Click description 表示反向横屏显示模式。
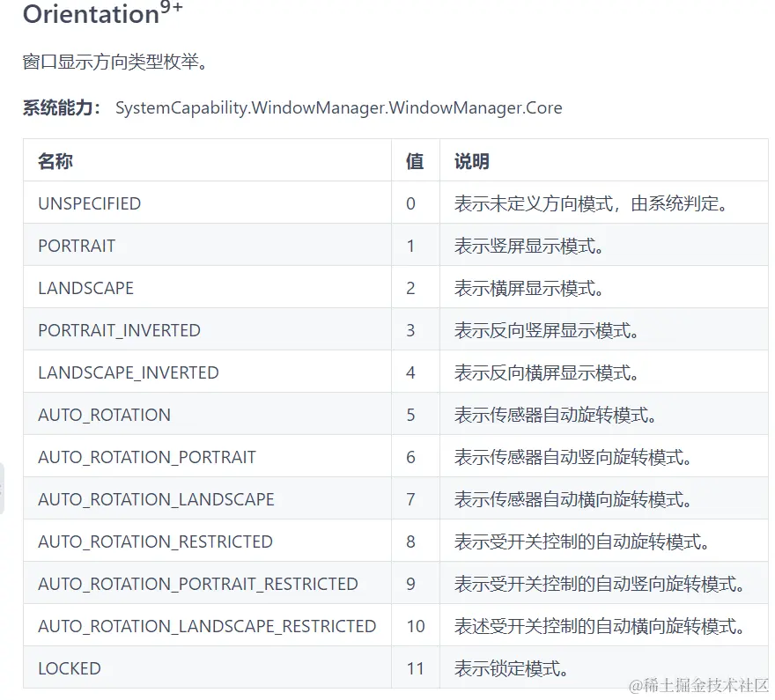 (x=547, y=372)
